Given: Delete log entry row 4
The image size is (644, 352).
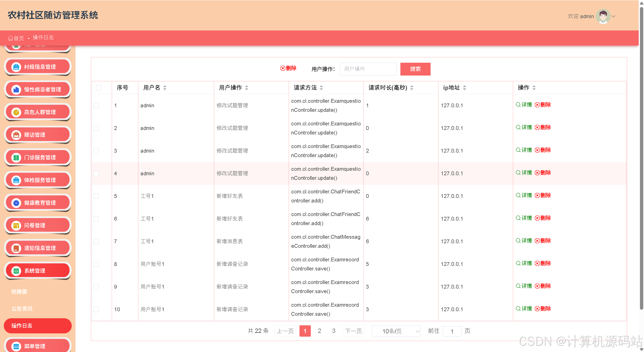Looking at the screenshot, I should pos(543,173).
